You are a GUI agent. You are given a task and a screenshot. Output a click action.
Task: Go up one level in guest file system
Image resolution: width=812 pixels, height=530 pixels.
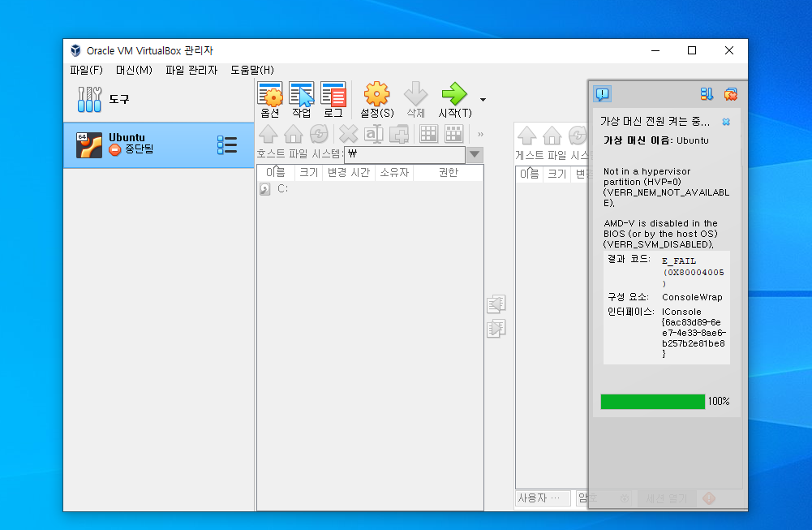click(x=526, y=136)
